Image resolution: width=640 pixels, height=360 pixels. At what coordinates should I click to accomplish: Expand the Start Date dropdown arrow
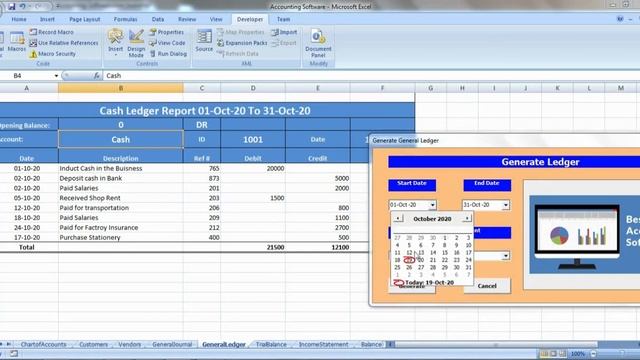tap(432, 204)
